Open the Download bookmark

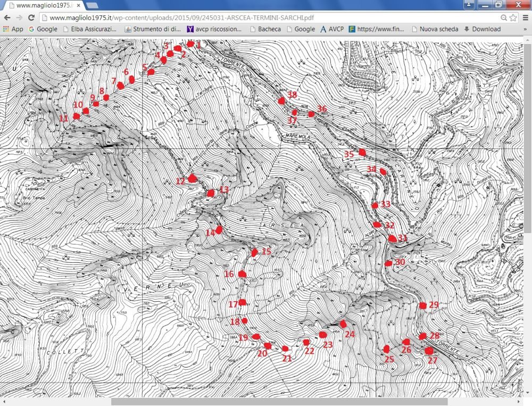point(483,29)
